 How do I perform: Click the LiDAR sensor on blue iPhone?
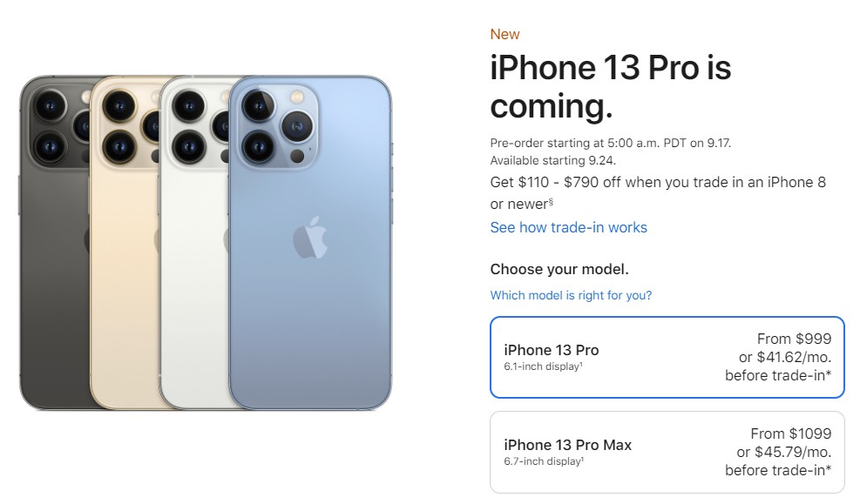(x=297, y=157)
